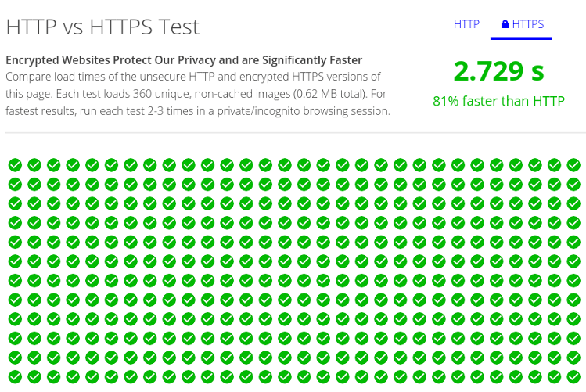Viewport: 586px width, 392px height.
Task: Click the third checkmark in the top row
Action: click(x=53, y=165)
